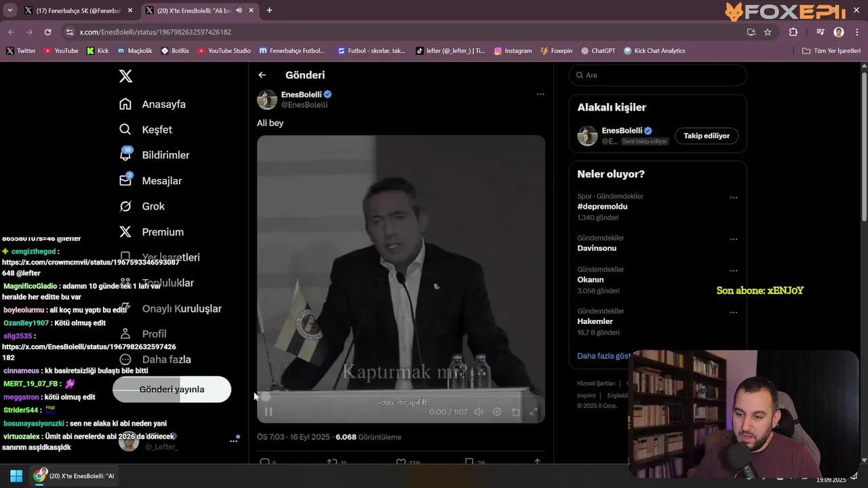Open Premium in the sidebar
This screenshot has height=488, width=868.
click(x=151, y=232)
